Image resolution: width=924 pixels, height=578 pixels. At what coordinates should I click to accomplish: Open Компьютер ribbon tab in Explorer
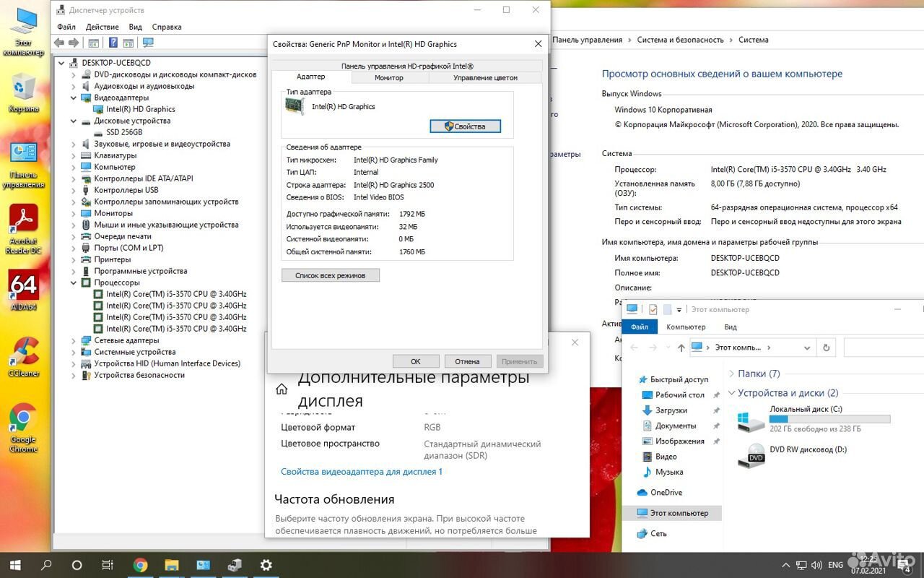pyautogui.click(x=686, y=327)
